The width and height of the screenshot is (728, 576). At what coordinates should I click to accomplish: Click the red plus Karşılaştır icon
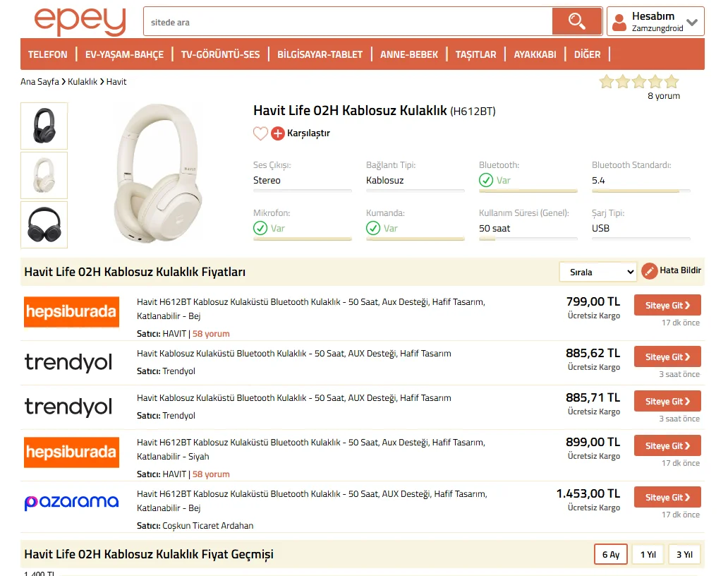click(x=278, y=133)
